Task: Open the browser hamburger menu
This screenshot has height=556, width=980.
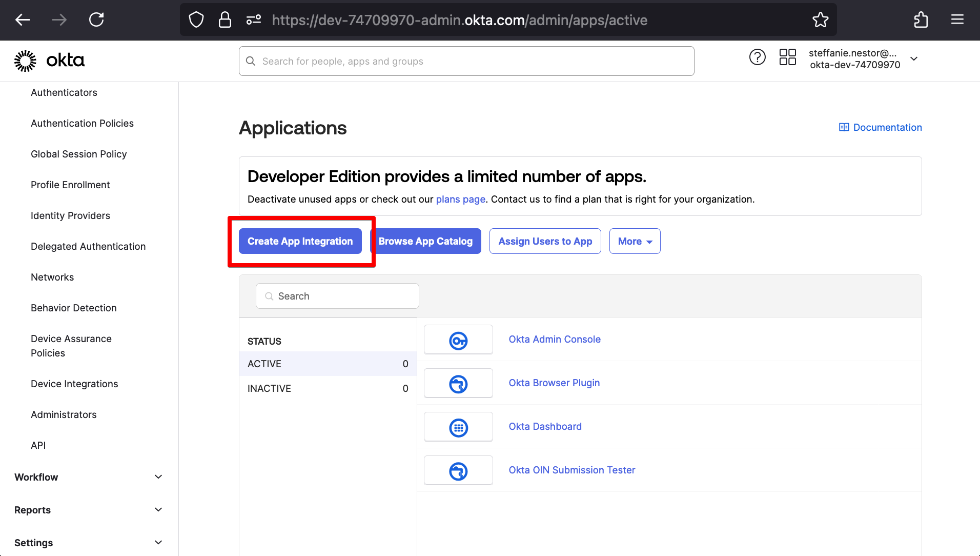Action: pyautogui.click(x=957, y=20)
